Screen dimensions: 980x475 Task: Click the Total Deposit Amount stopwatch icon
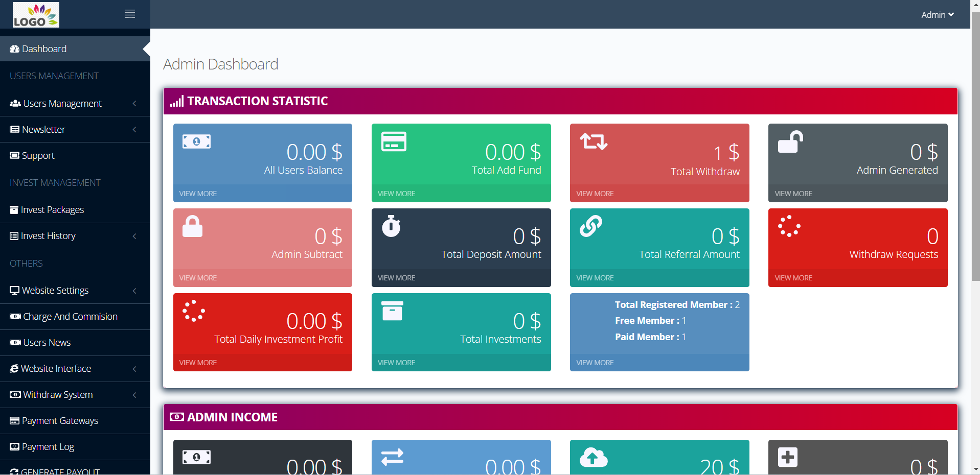click(391, 226)
